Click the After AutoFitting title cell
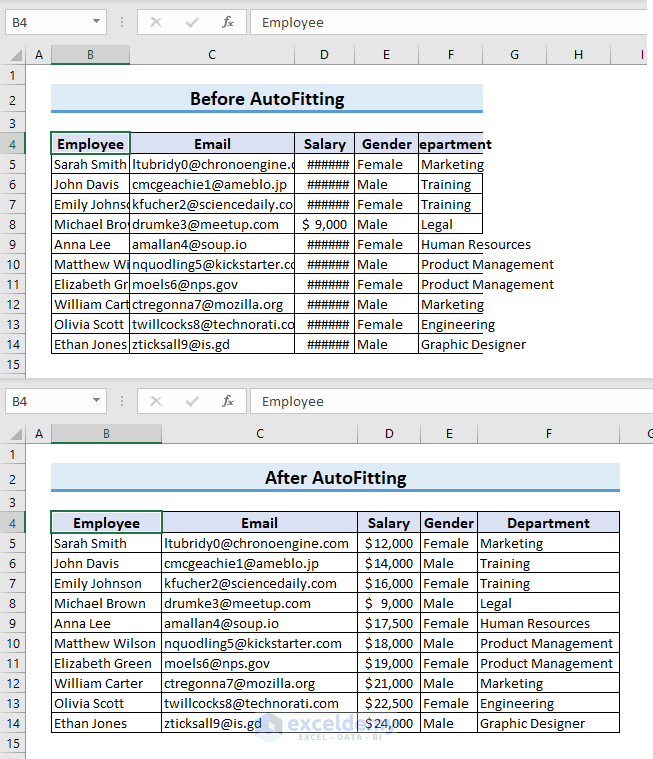 pyautogui.click(x=335, y=478)
